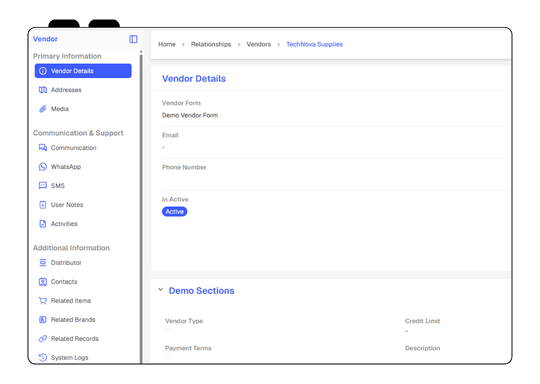
Task: Click the Media paperclip icon
Action: coord(43,109)
